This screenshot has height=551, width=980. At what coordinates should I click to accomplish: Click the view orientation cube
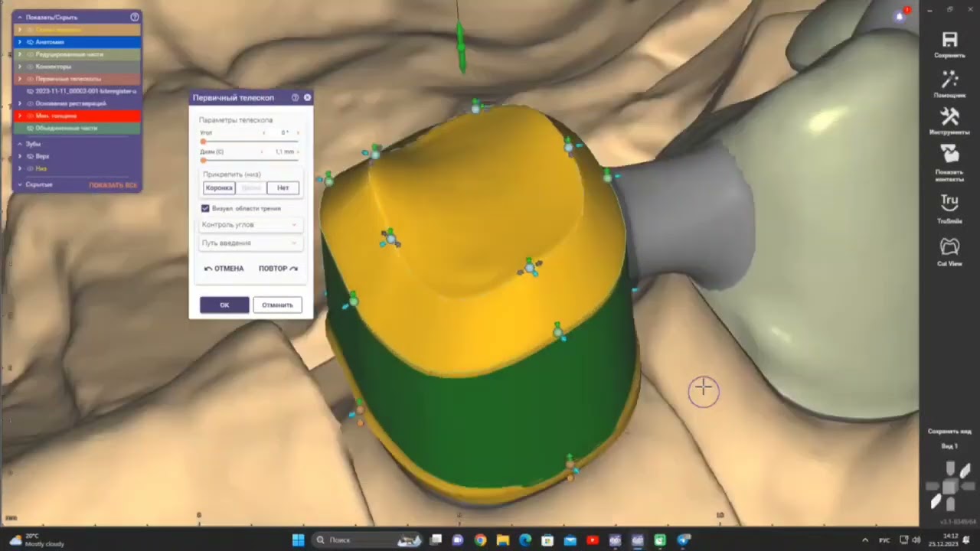(949, 486)
